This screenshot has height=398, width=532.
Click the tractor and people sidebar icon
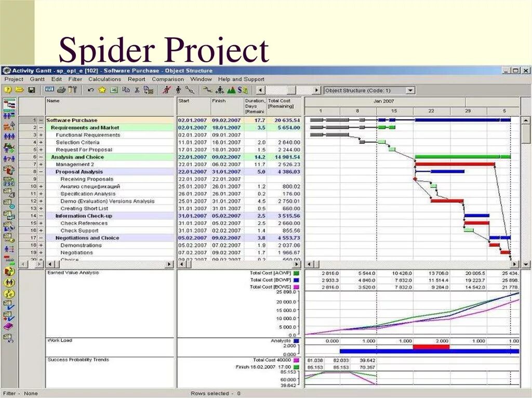9,147
